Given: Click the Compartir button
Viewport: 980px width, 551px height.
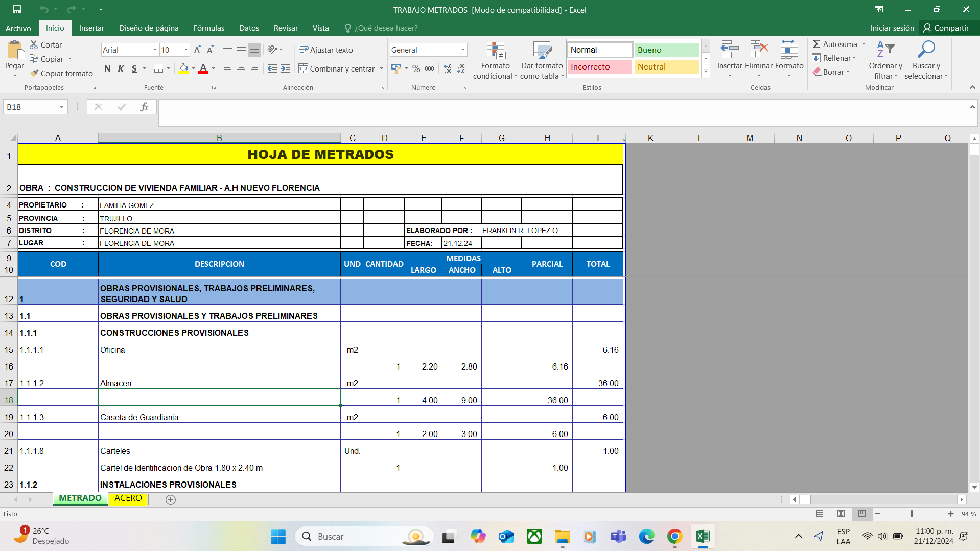Looking at the screenshot, I should pyautogui.click(x=946, y=28).
